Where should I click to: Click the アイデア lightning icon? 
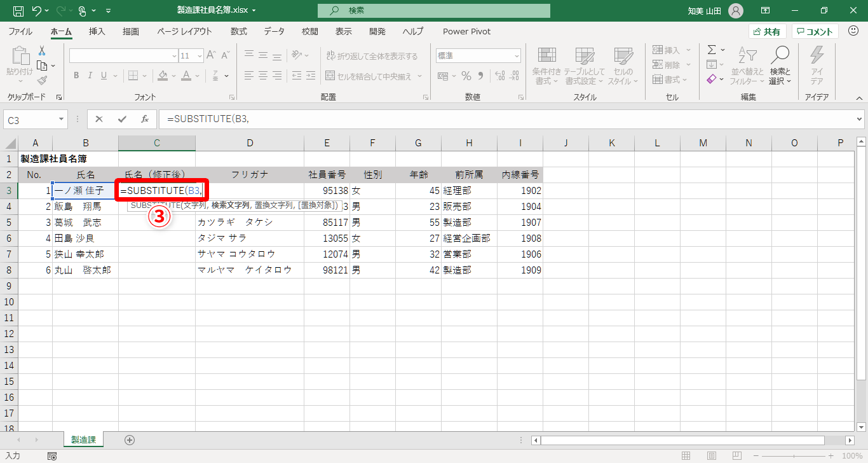pyautogui.click(x=817, y=66)
